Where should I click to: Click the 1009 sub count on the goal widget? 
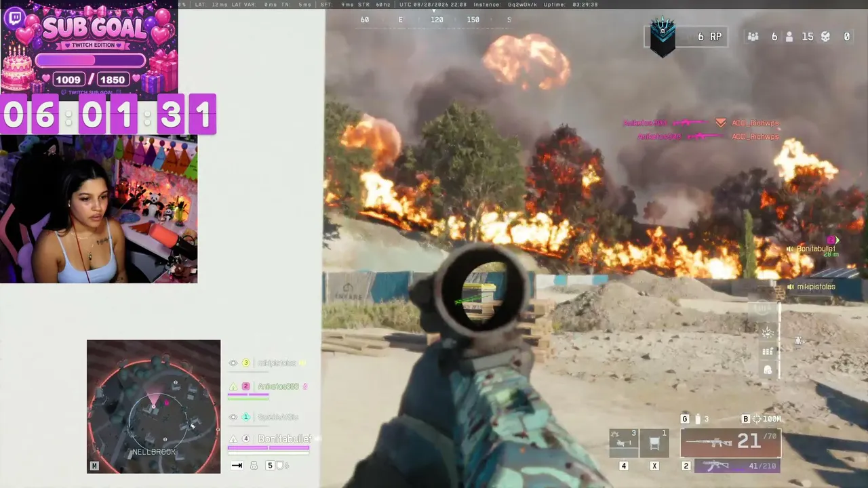68,80
